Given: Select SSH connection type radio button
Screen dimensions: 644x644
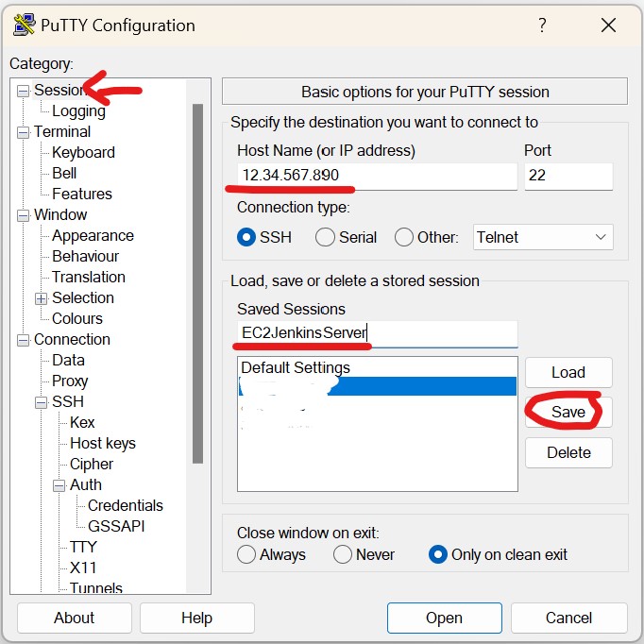Looking at the screenshot, I should point(246,237).
